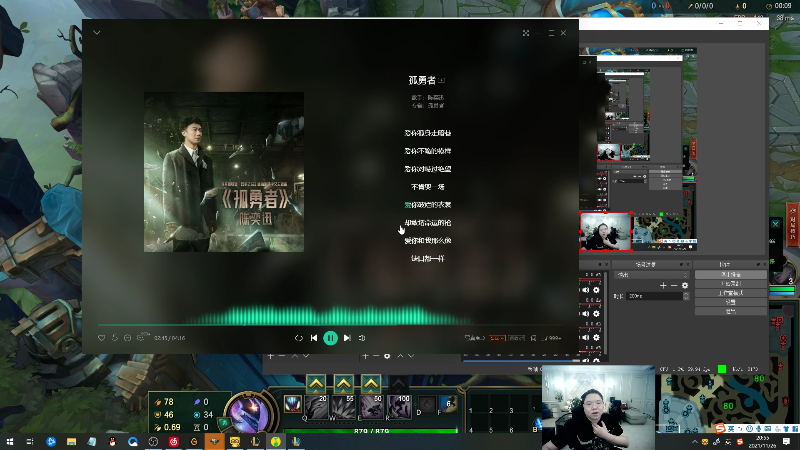Open the first mixer channel settings gear
This screenshot has width=800, height=450.
596,290
